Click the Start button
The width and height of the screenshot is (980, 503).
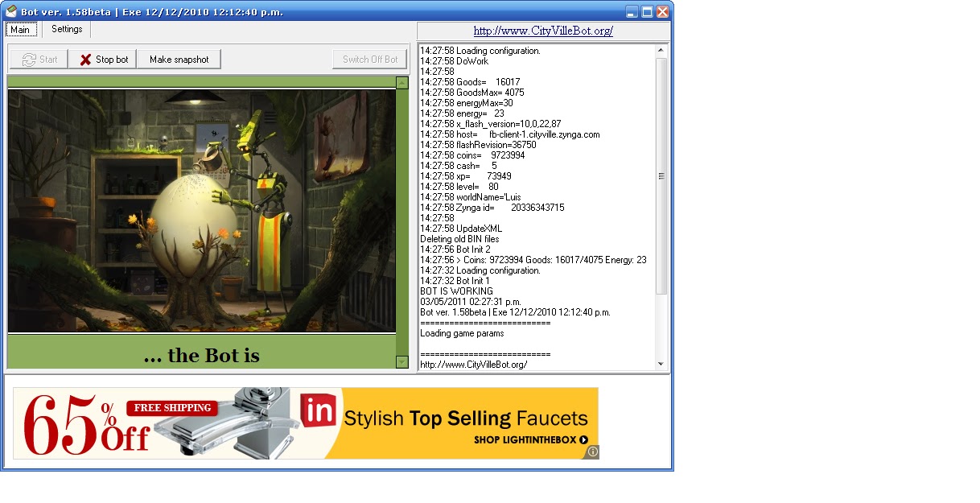click(x=39, y=60)
